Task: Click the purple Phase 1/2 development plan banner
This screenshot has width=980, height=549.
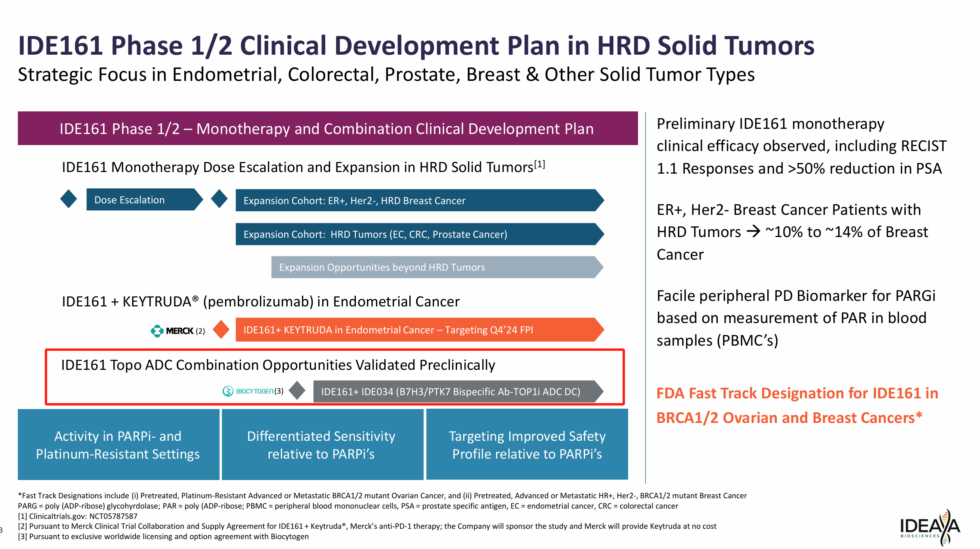Action: click(x=328, y=128)
